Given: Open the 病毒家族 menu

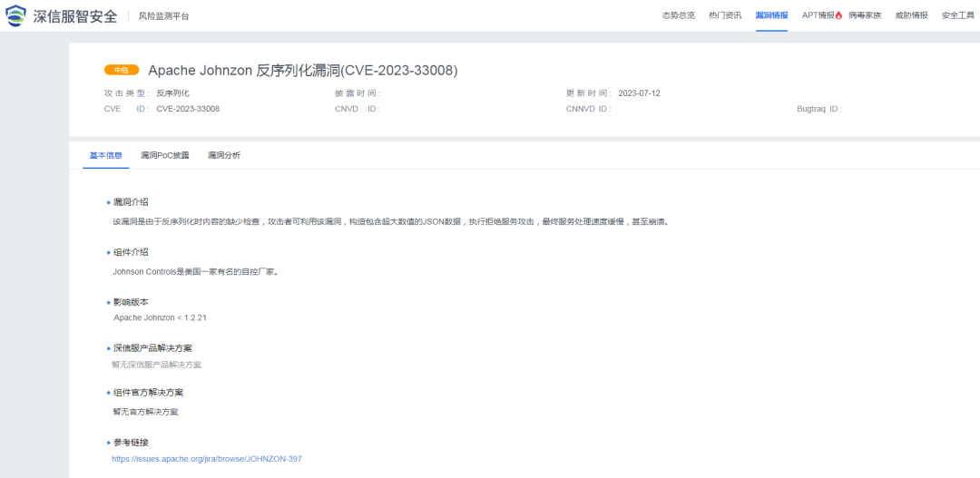Looking at the screenshot, I should [x=865, y=15].
